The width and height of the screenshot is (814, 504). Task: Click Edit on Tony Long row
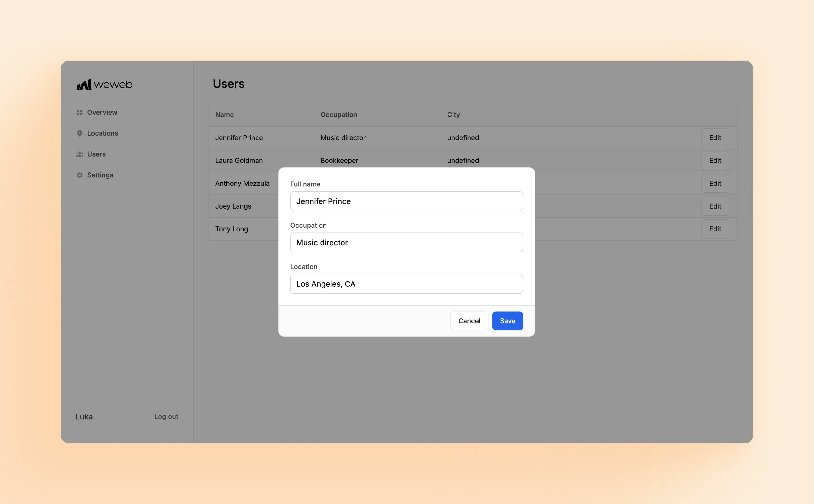coord(715,229)
